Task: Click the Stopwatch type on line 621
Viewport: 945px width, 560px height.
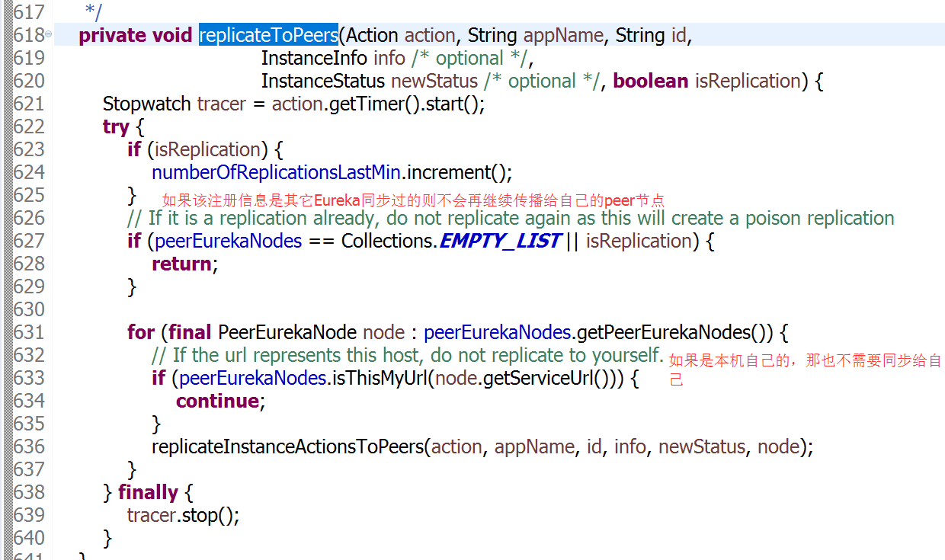Action: (147, 104)
